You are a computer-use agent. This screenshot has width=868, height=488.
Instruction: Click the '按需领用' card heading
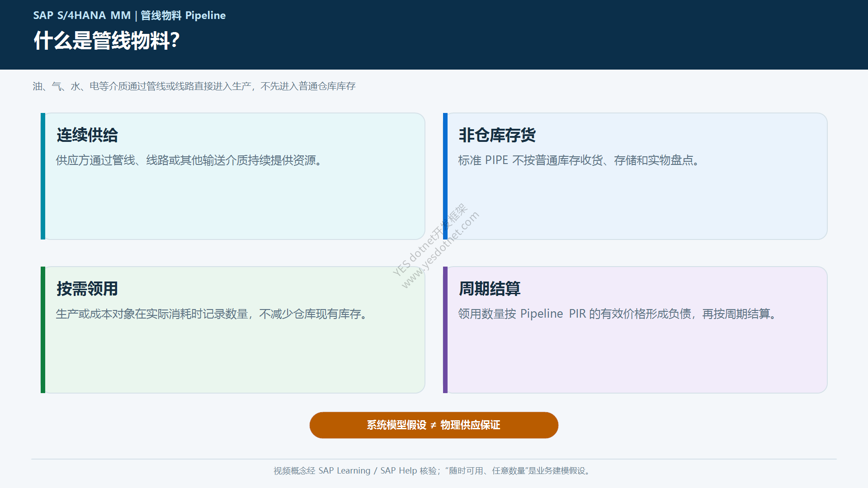87,289
